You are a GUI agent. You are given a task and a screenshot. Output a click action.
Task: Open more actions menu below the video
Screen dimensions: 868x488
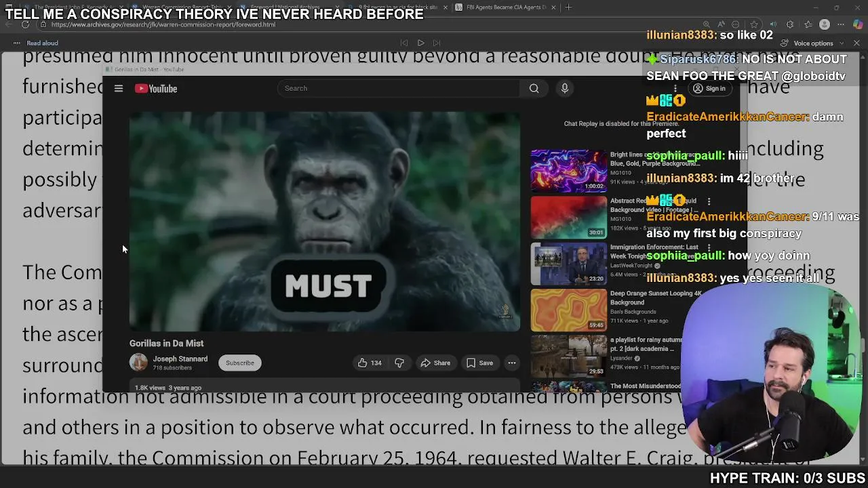(512, 363)
